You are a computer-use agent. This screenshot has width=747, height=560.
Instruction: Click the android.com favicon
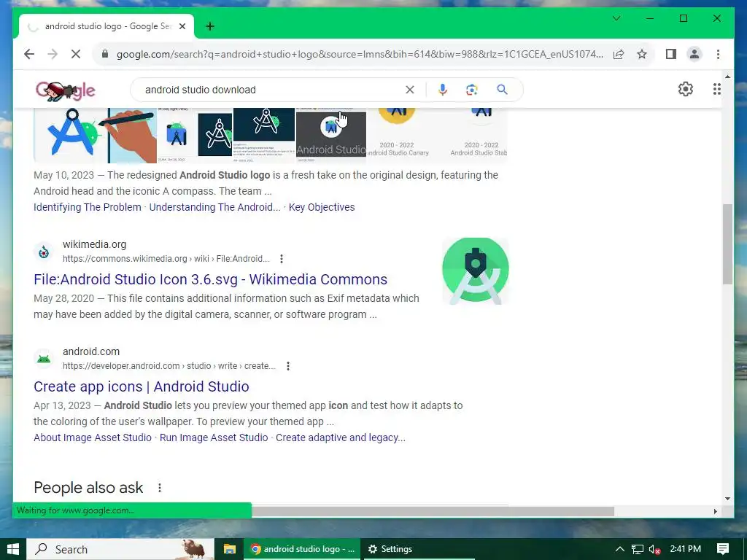(x=43, y=359)
